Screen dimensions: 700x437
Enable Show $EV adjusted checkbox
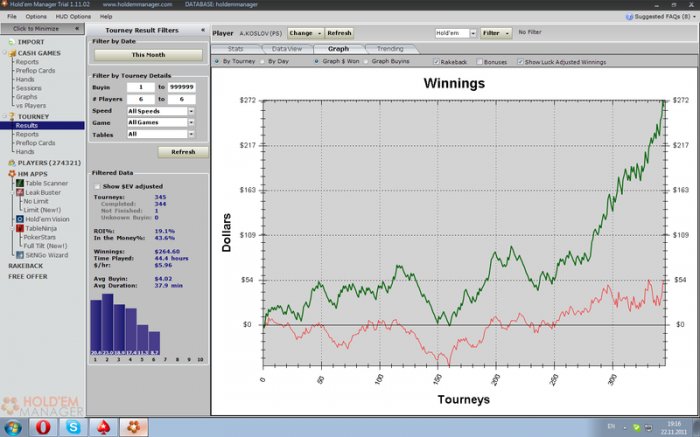coord(97,186)
